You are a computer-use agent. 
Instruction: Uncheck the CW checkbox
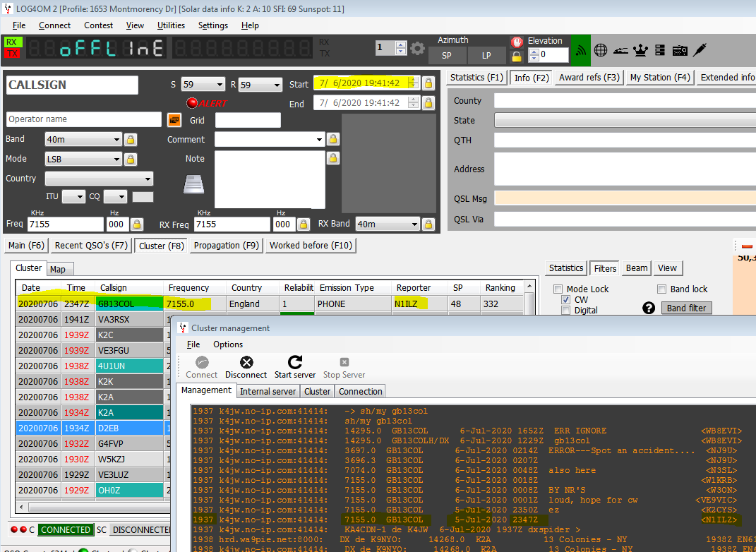[566, 300]
